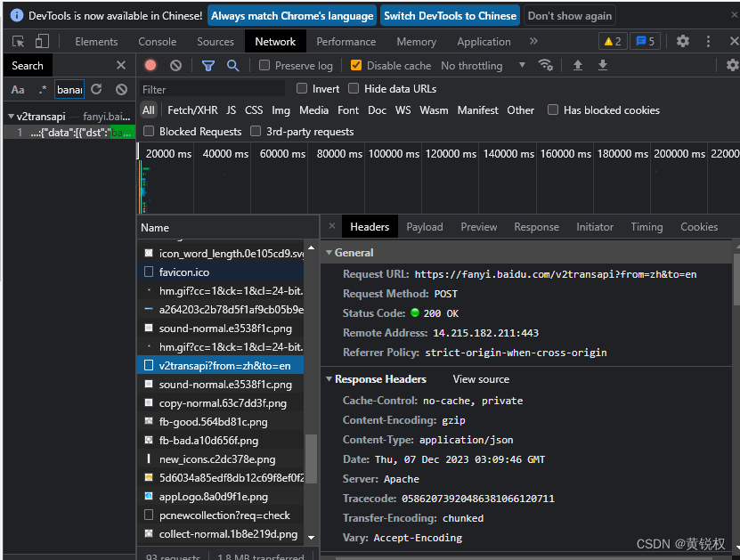Open DevTools settings gear icon
Screen dimensions: 740x560
coord(683,41)
